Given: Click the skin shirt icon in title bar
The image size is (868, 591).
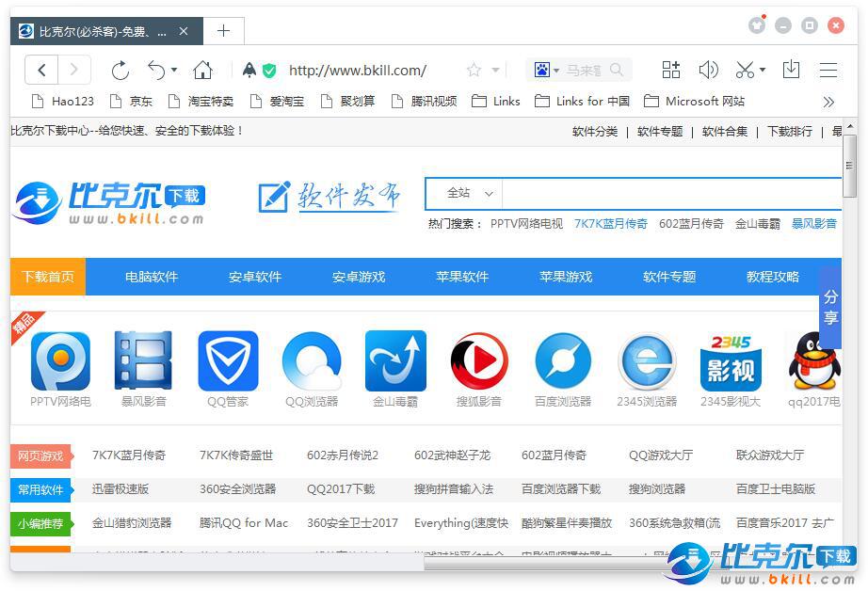Looking at the screenshot, I should pyautogui.click(x=757, y=24).
